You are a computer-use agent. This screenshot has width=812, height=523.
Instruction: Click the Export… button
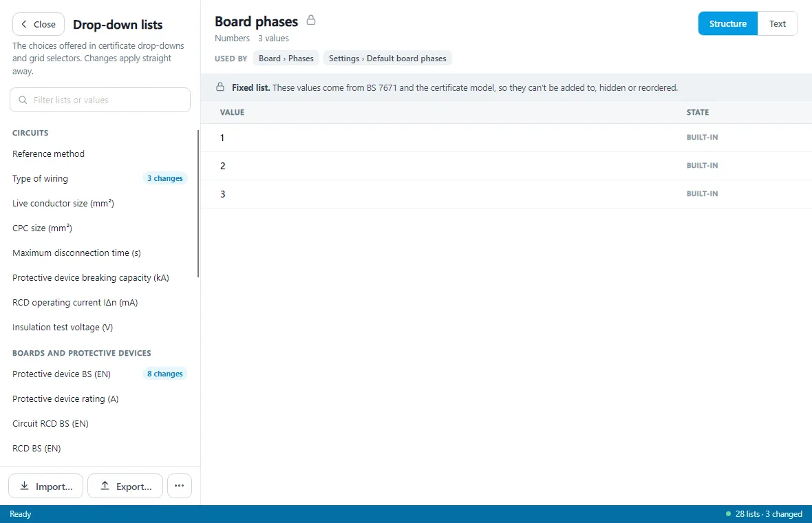125,486
